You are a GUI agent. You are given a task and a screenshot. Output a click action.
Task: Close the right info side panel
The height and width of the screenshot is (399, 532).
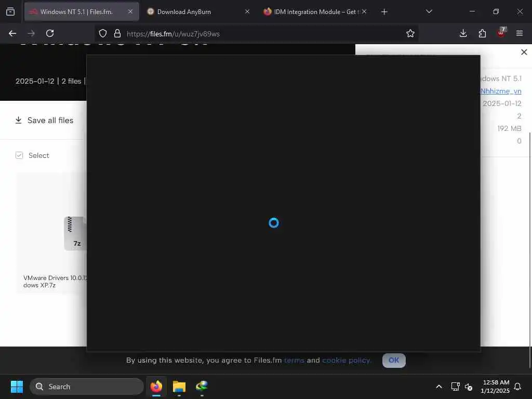[524, 52]
